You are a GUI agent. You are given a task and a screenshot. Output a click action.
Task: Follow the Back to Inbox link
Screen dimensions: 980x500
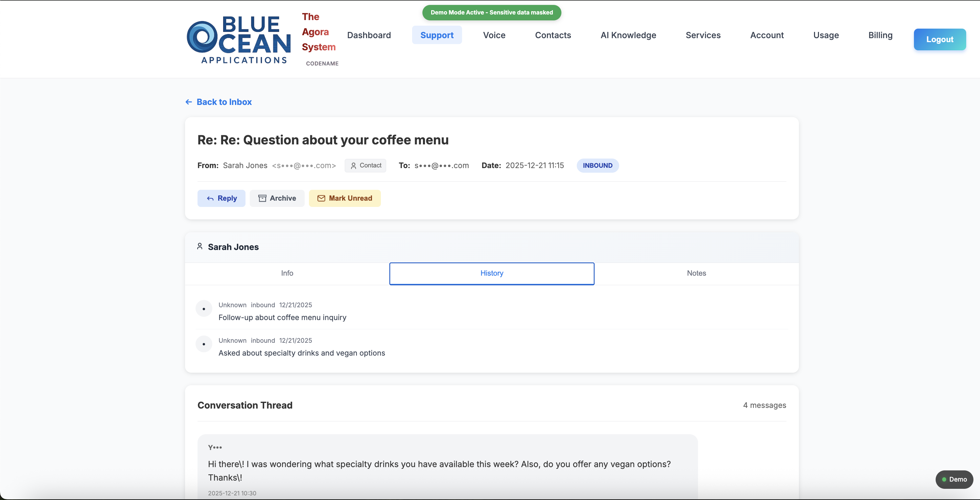click(224, 102)
